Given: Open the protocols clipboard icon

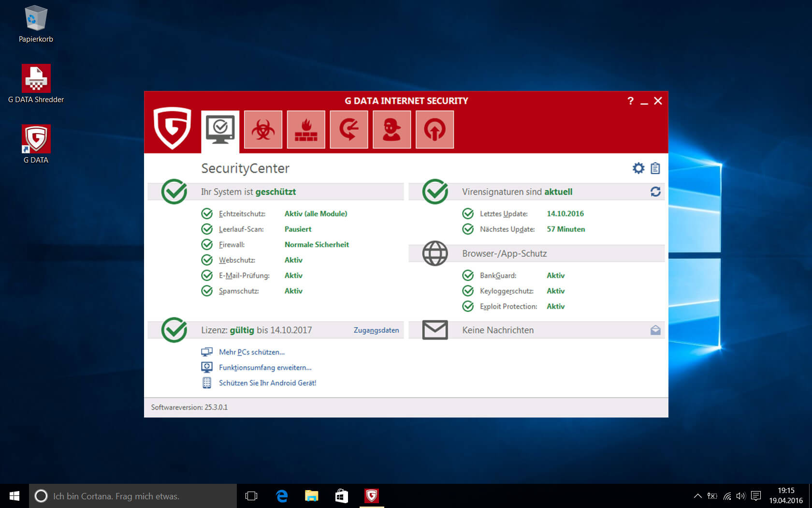Looking at the screenshot, I should point(655,168).
